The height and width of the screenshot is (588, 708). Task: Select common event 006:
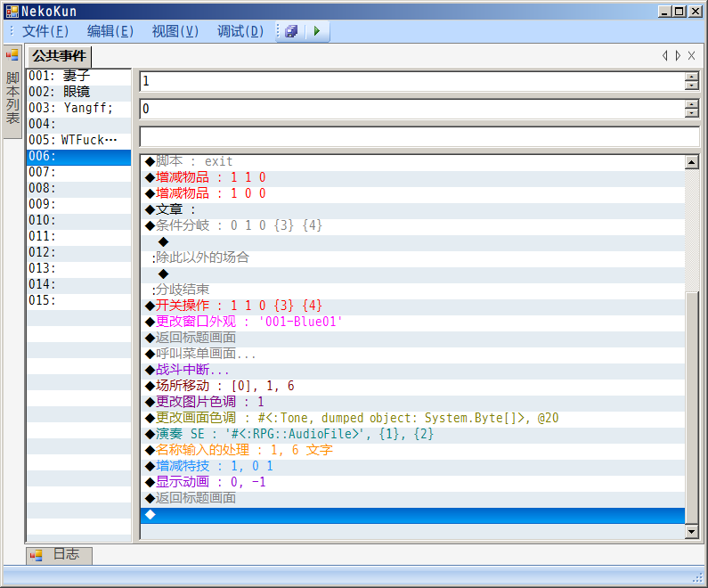click(x=79, y=156)
